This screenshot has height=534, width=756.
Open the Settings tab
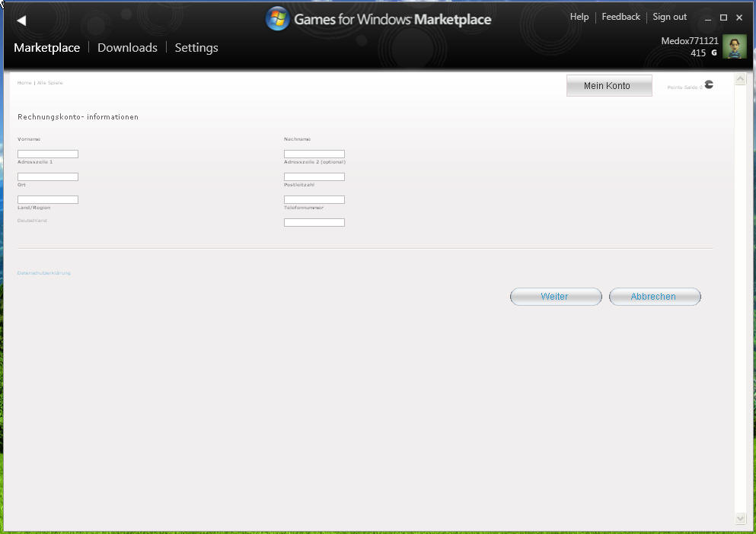pyautogui.click(x=196, y=48)
